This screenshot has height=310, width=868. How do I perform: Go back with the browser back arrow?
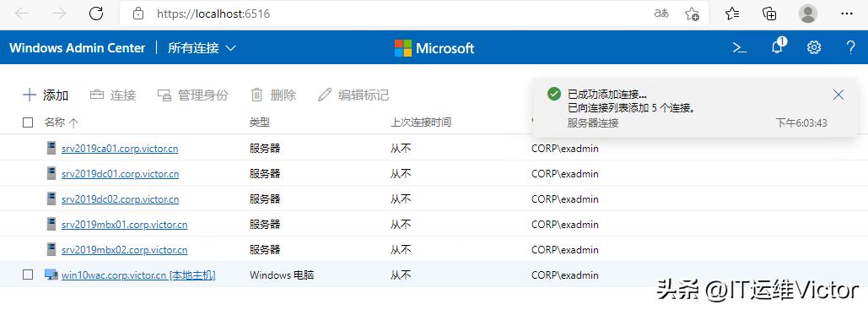pos(22,14)
